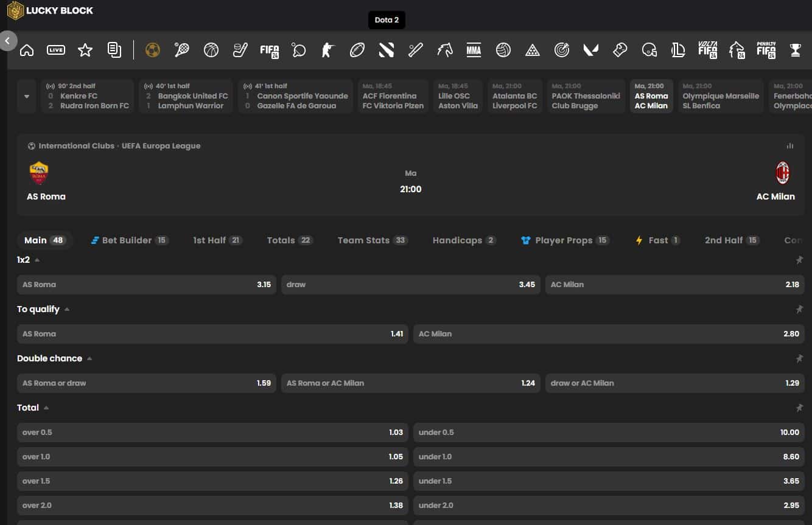Select the League of Legends icon
Viewport: 812px width, 525px height.
(x=679, y=50)
